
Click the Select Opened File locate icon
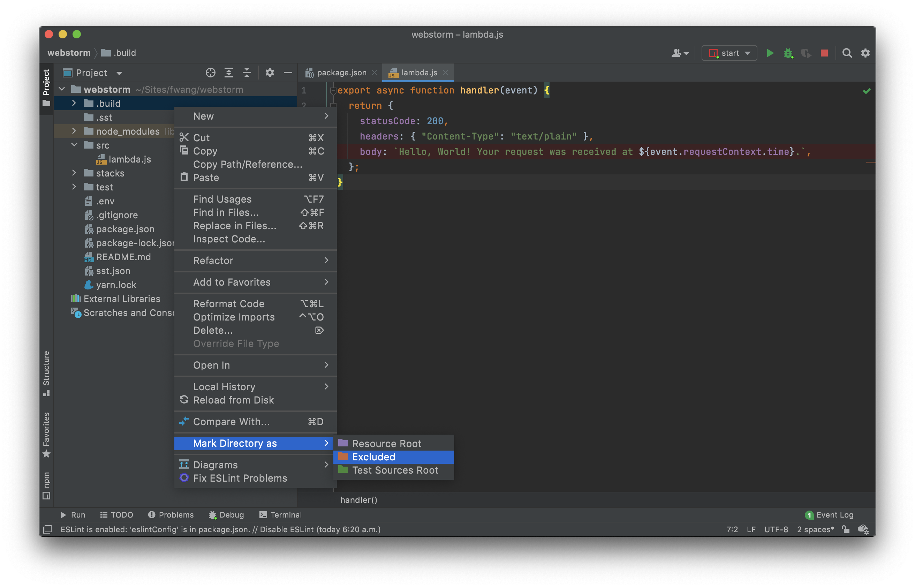pos(210,73)
